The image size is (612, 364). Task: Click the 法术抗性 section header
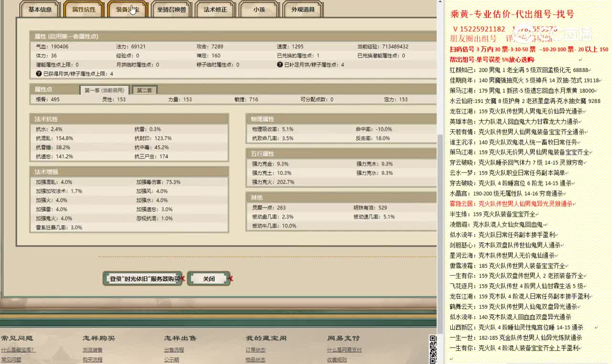tap(129, 119)
